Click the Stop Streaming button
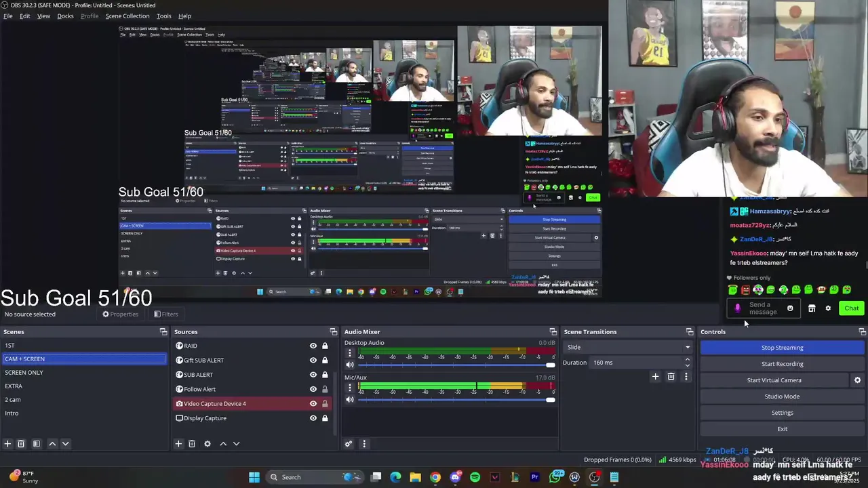Image resolution: width=868 pixels, height=488 pixels. 782,348
